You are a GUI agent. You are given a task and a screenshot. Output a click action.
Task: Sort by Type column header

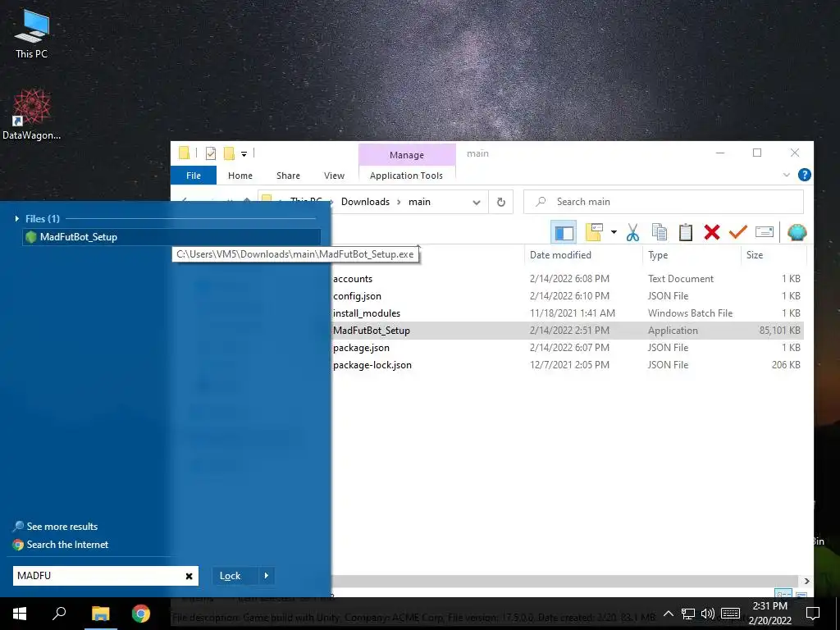(x=691, y=255)
